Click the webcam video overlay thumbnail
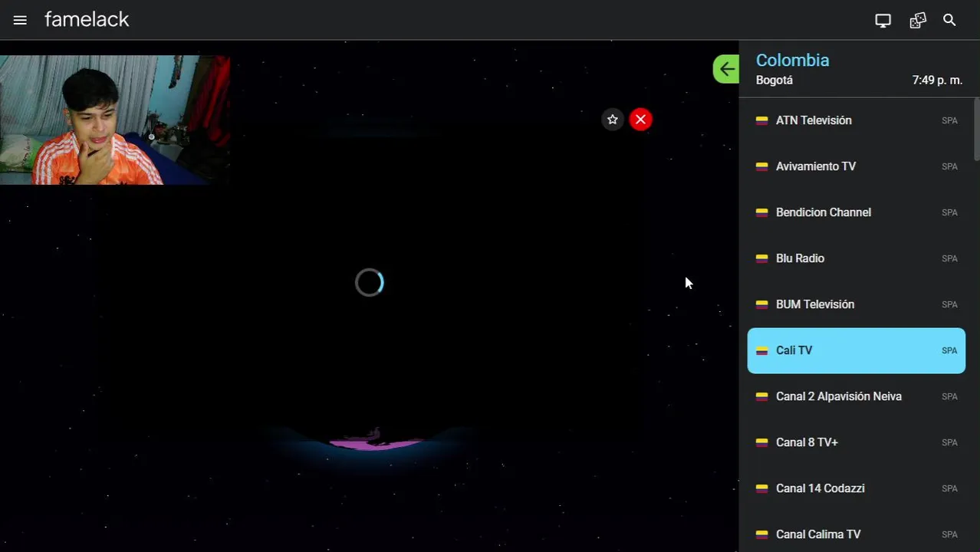 click(x=115, y=120)
